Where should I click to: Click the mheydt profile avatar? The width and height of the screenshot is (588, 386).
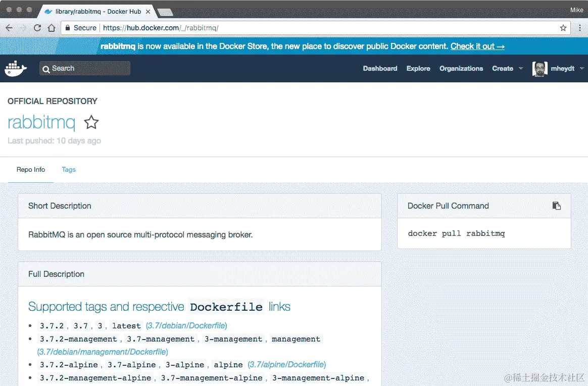(540, 69)
